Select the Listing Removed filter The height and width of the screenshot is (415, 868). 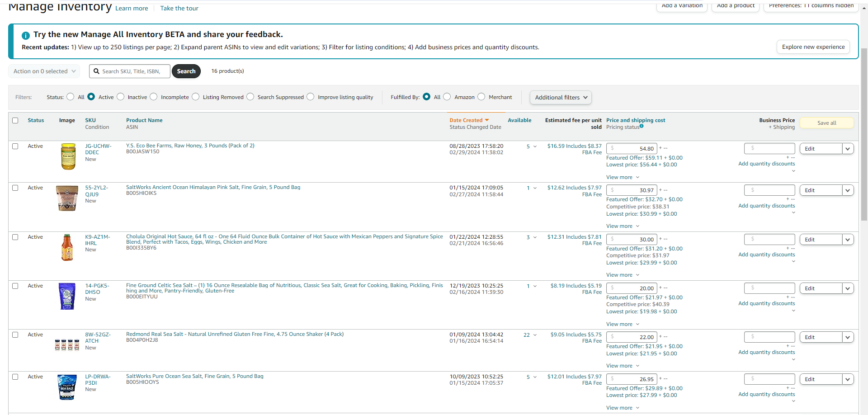195,97
